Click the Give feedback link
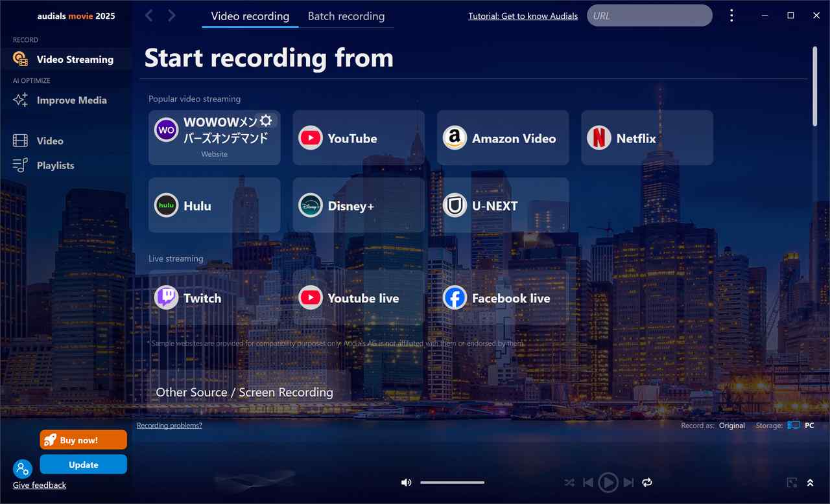This screenshot has height=504, width=830. click(x=40, y=485)
